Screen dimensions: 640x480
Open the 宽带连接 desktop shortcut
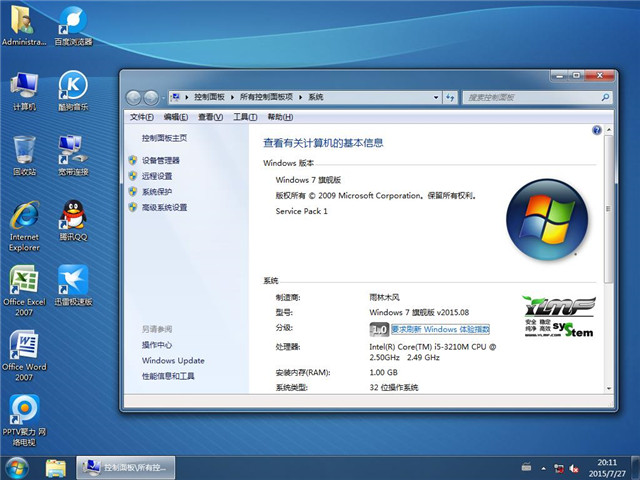coord(73,156)
